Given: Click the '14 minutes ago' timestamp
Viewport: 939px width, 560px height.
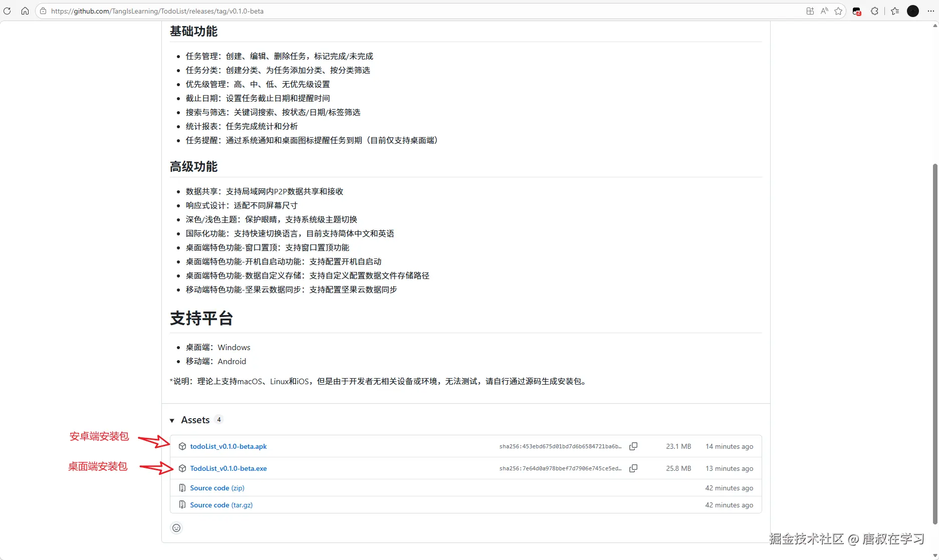Looking at the screenshot, I should coord(729,446).
